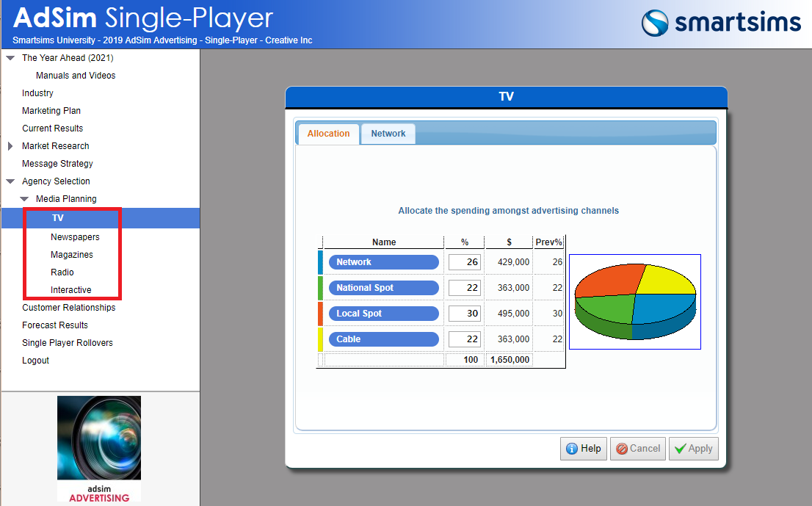Viewport: 812px width, 506px height.
Task: Click the Smartsims logo icon
Action: [656, 23]
